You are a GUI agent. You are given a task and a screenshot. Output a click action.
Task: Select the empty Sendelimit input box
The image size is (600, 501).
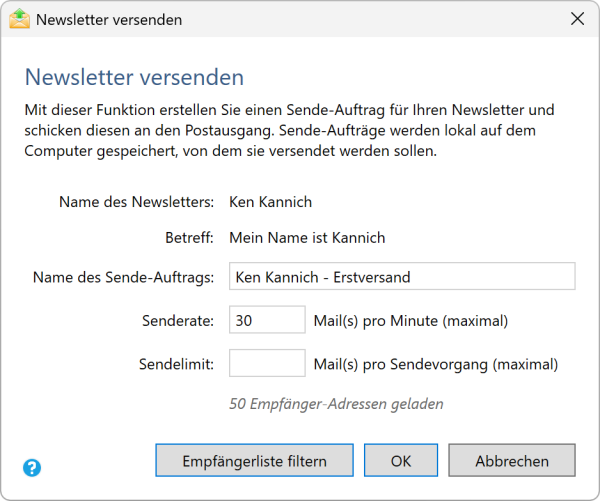(266, 363)
